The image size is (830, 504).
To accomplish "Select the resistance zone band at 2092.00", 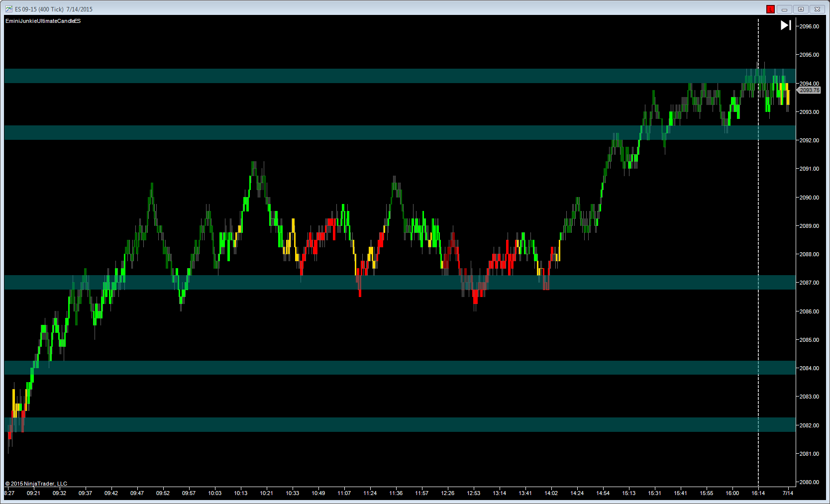I will tap(400, 132).
